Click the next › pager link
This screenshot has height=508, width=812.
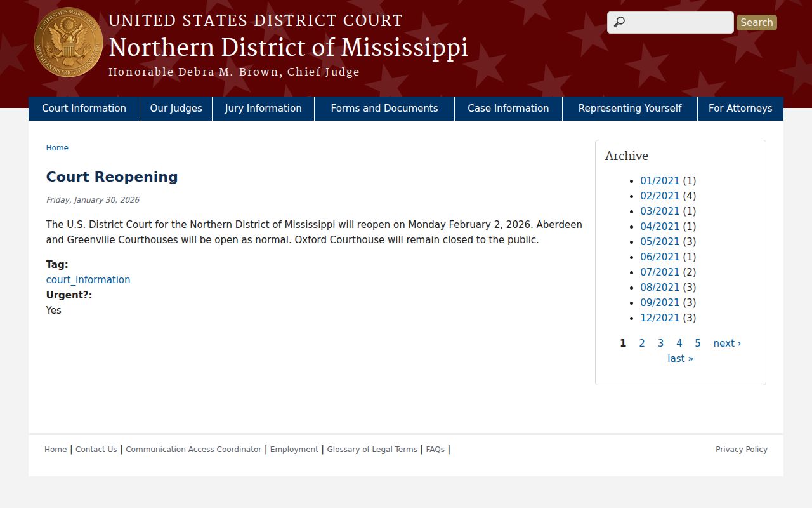coord(727,344)
